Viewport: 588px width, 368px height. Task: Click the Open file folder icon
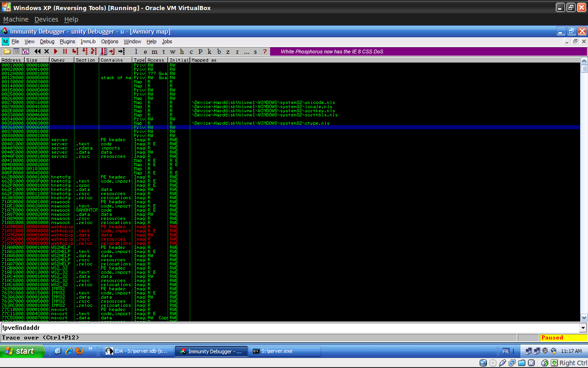[x=7, y=52]
